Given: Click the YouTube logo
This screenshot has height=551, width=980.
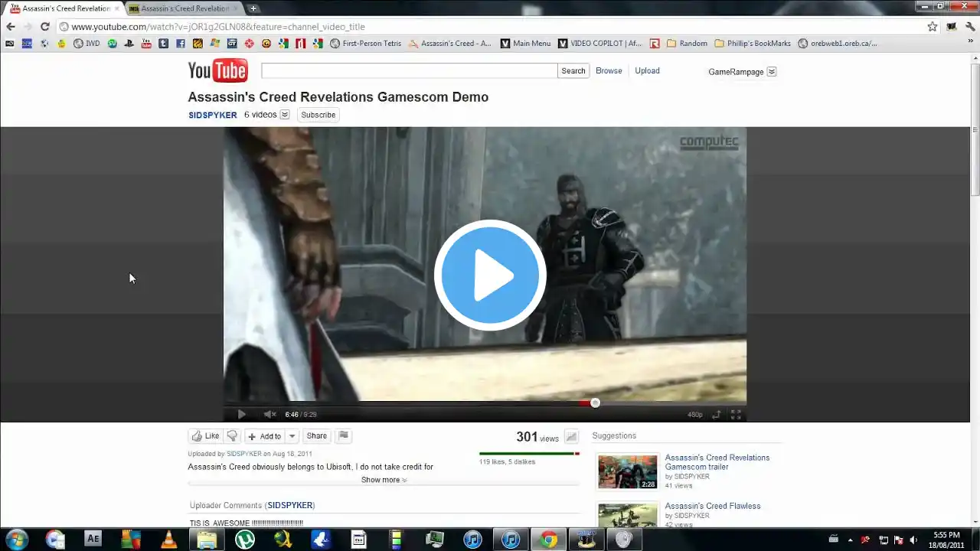Looking at the screenshot, I should pos(217,71).
